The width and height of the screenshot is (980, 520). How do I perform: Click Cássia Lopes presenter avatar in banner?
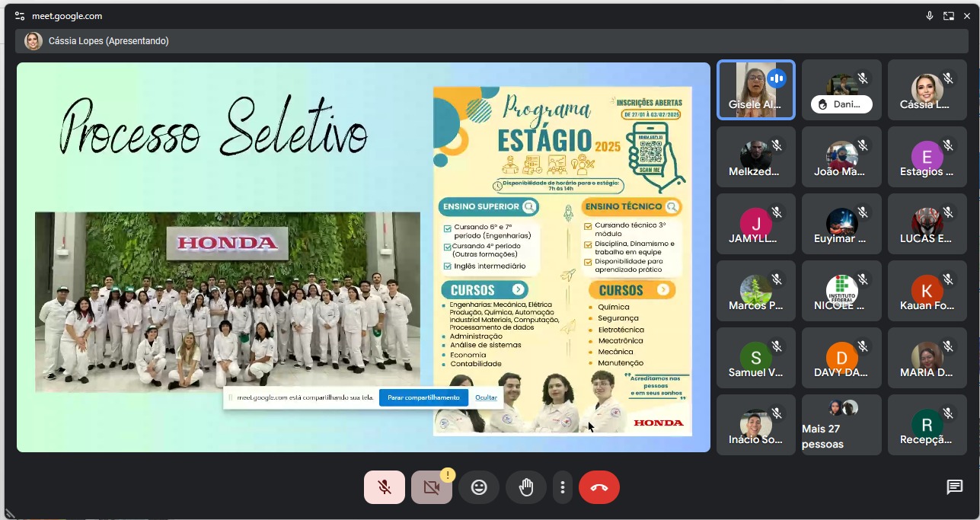click(34, 41)
